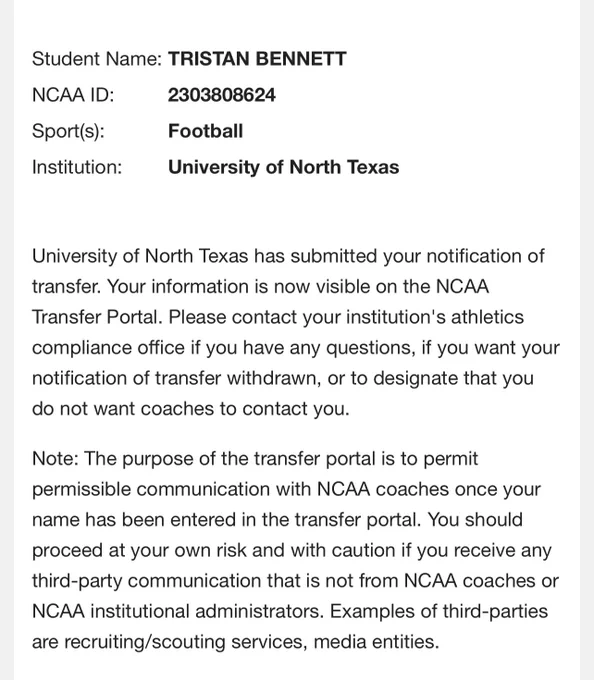Click the word 'Note:' beginning second paragraph
This screenshot has height=680, width=594.
point(55,459)
